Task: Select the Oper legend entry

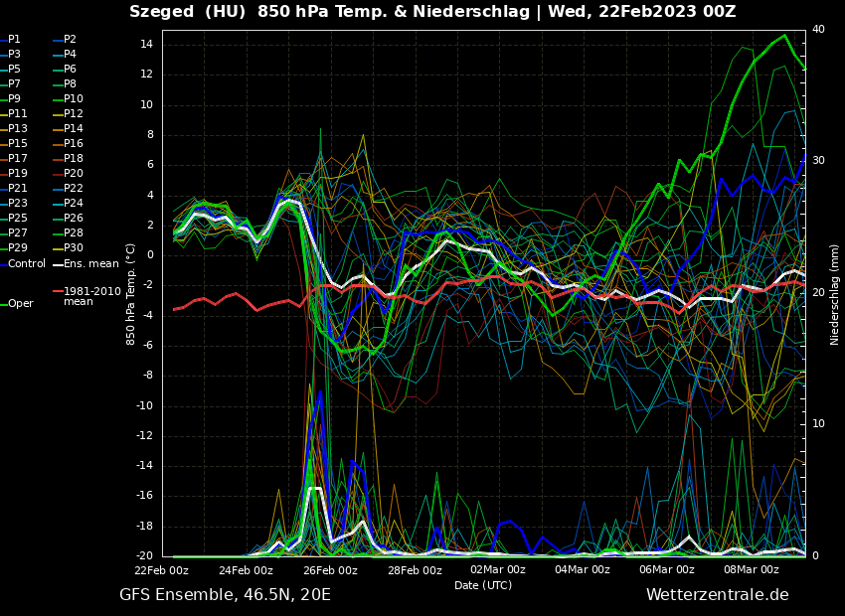Action: click(x=21, y=304)
